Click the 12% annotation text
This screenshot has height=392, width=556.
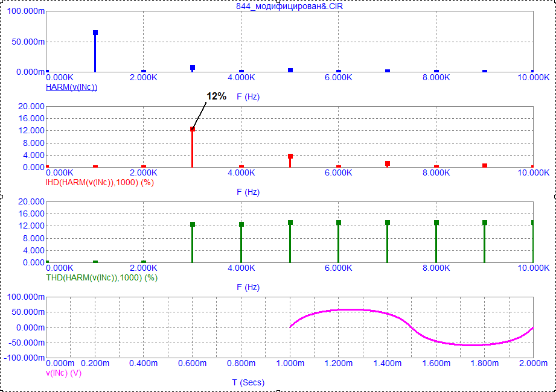click(217, 96)
